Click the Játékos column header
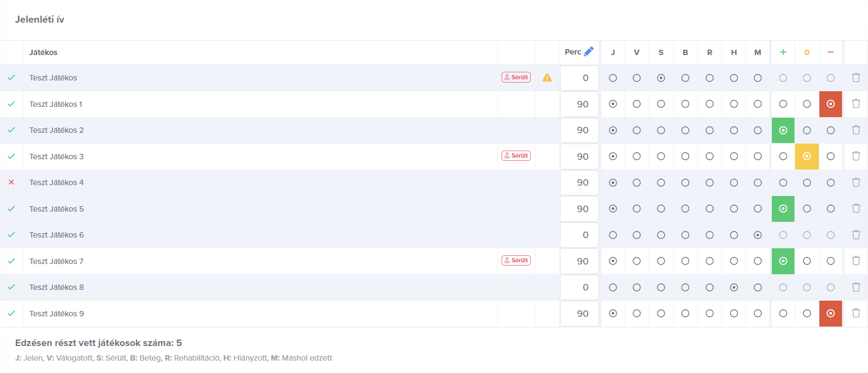The image size is (868, 373). click(43, 52)
